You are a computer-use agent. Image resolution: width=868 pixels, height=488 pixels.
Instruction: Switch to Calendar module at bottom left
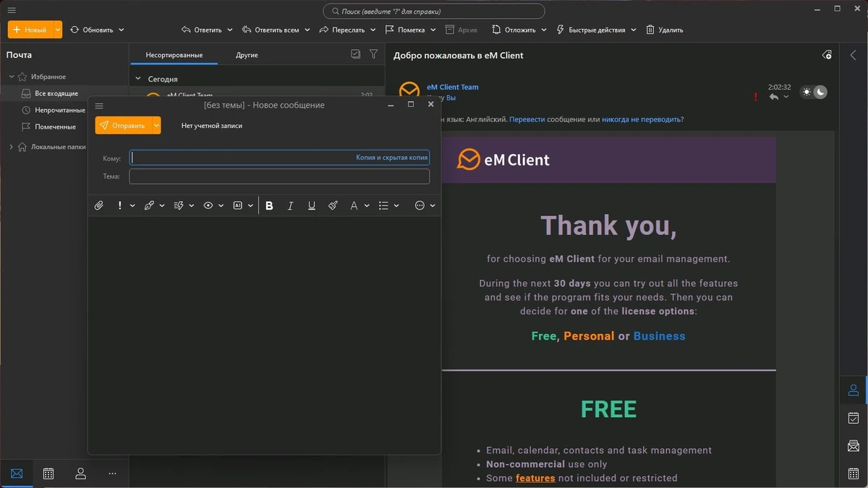[x=48, y=474]
